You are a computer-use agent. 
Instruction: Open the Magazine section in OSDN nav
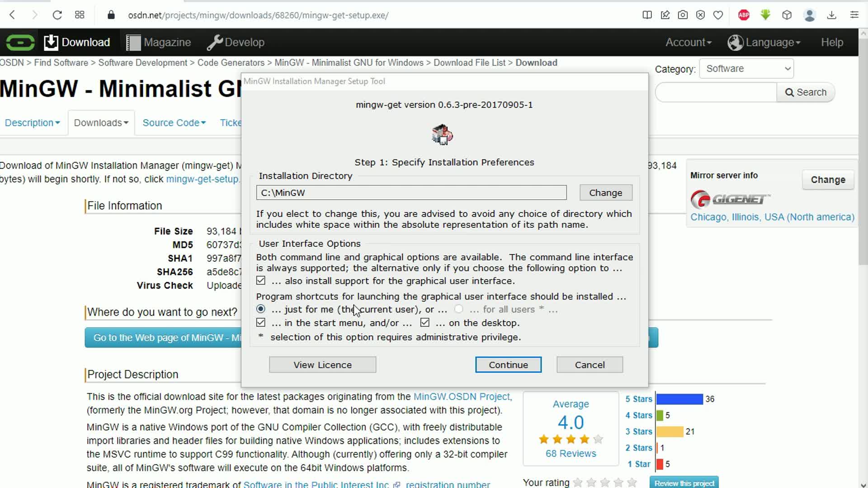167,42
